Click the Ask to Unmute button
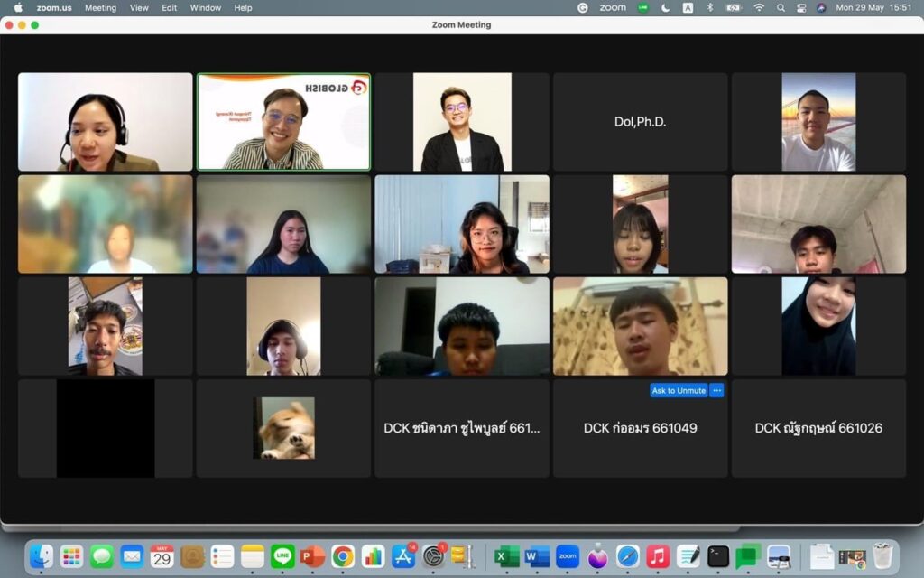This screenshot has width=924, height=578. pyautogui.click(x=679, y=390)
